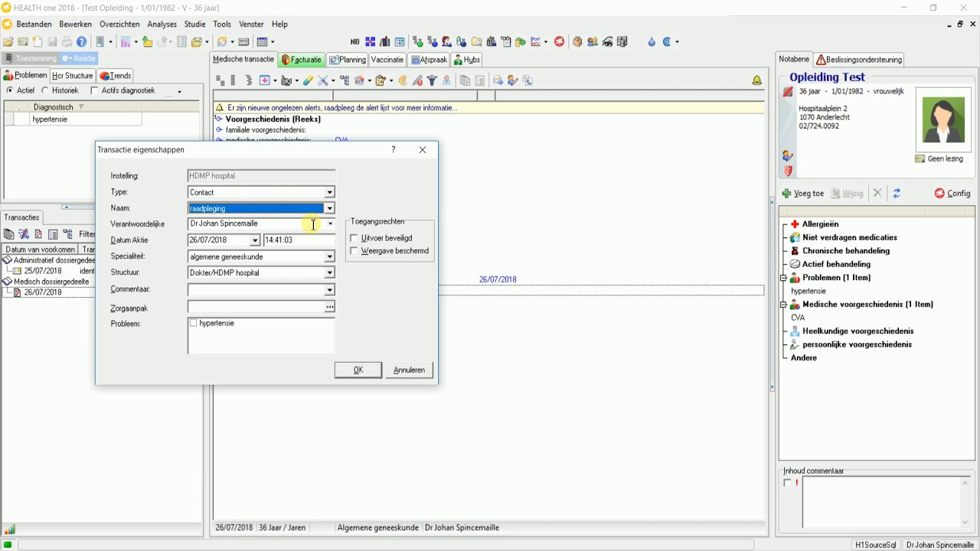The height and width of the screenshot is (551, 980).
Task: Click the crossed tools icon in transaction toolbar
Action: pos(324,80)
